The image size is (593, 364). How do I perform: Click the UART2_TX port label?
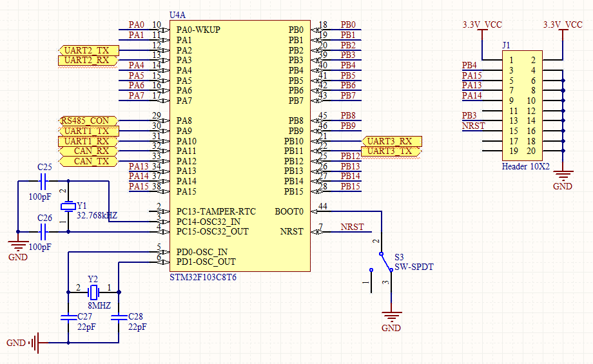pyautogui.click(x=88, y=50)
